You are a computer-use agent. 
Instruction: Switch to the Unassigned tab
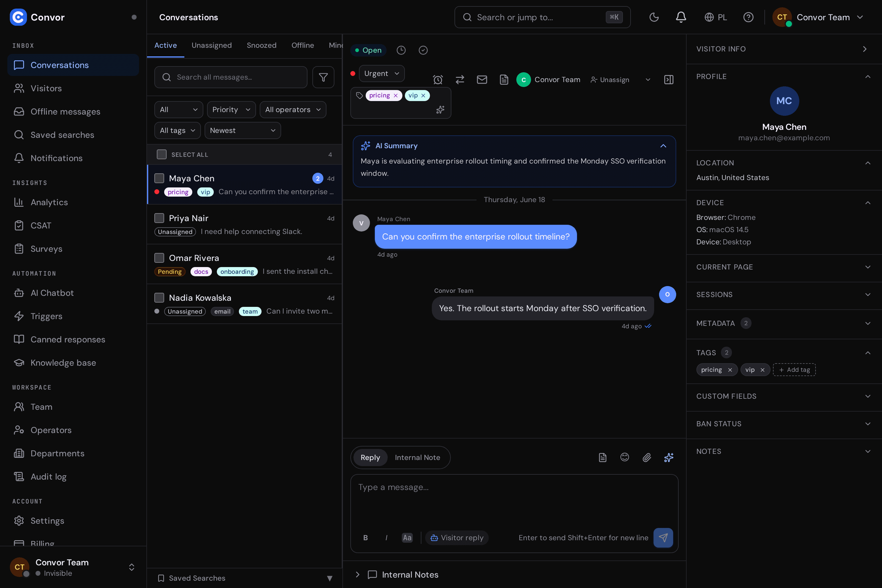(212, 45)
